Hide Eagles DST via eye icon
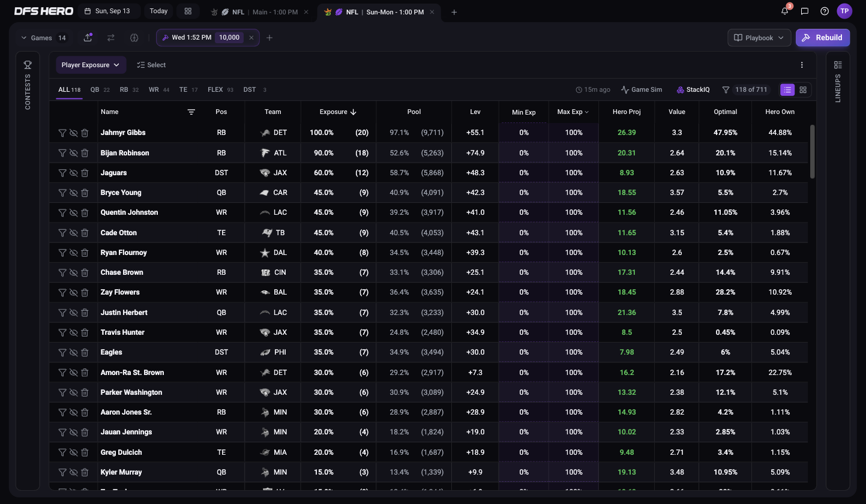The image size is (866, 504). pyautogui.click(x=74, y=352)
